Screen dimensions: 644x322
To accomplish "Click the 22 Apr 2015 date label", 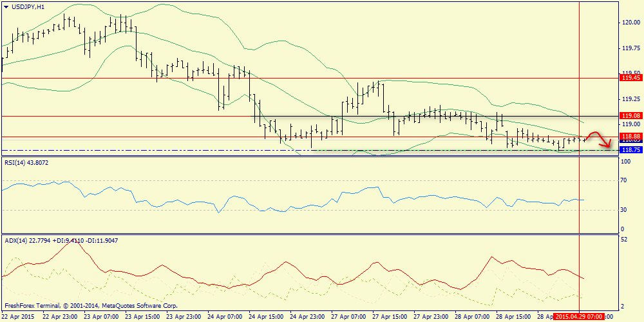I will tap(17, 317).
